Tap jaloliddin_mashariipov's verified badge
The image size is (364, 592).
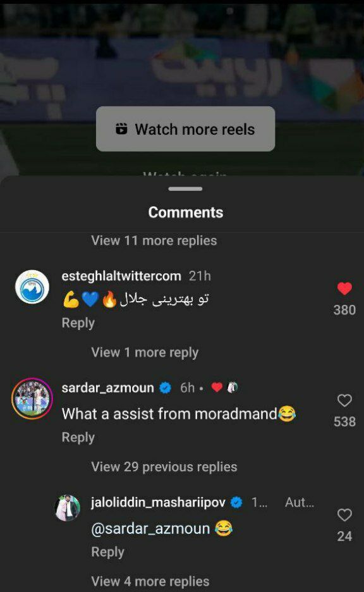[236, 503]
